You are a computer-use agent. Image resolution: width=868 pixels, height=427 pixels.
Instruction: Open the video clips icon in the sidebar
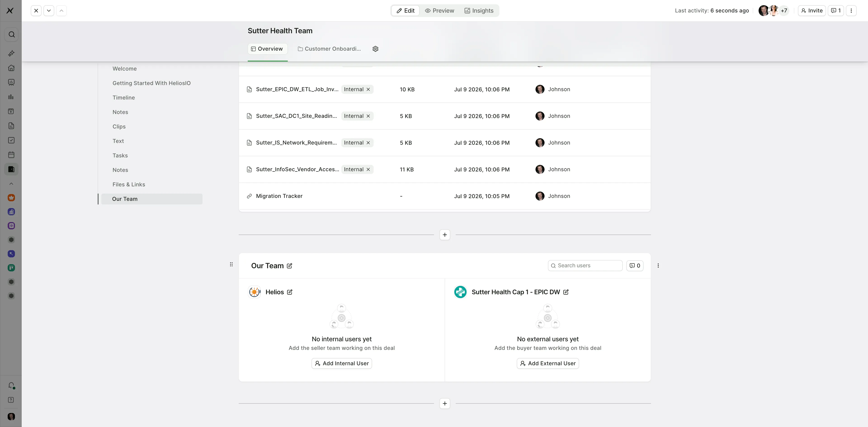pyautogui.click(x=12, y=111)
